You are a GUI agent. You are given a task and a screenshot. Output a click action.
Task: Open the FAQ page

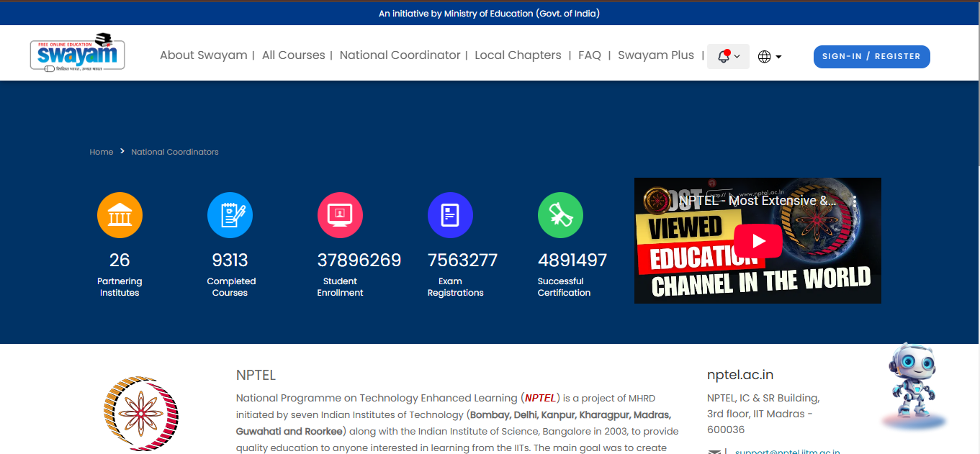(589, 55)
